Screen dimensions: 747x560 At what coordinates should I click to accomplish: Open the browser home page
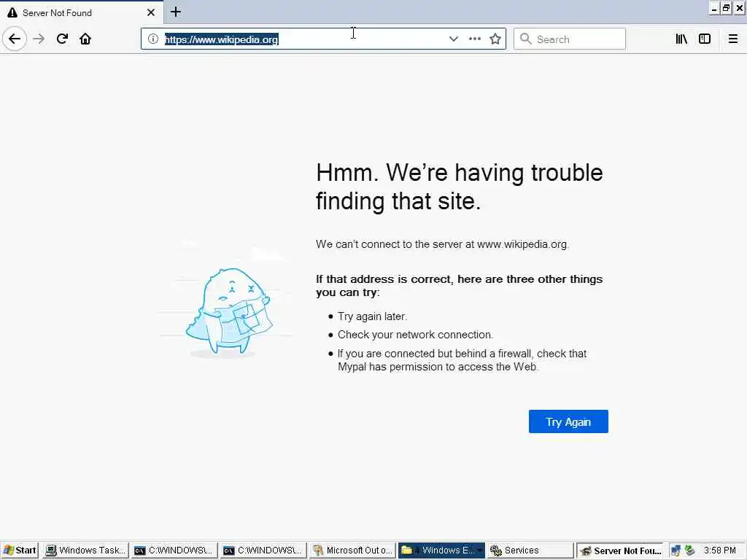tap(85, 39)
